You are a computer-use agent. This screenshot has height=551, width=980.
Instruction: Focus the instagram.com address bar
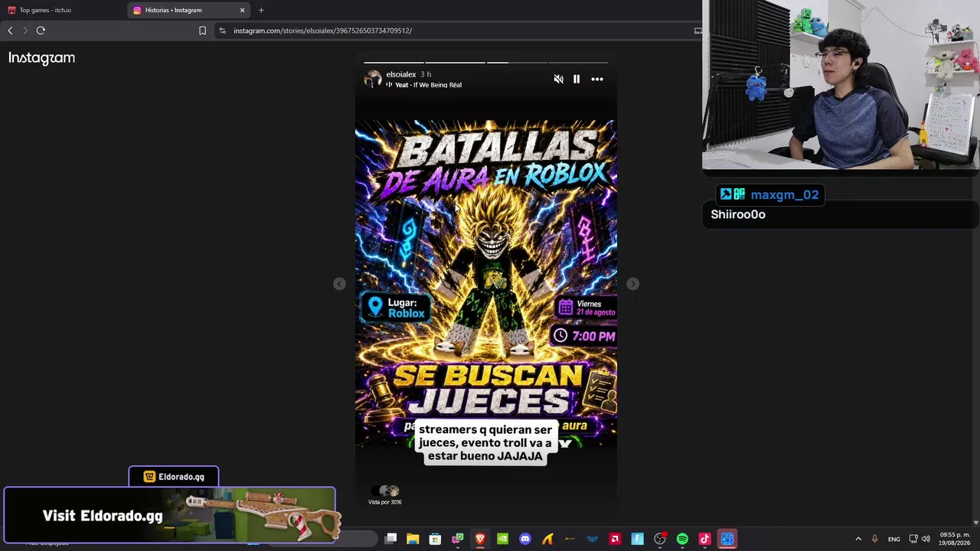pos(459,31)
